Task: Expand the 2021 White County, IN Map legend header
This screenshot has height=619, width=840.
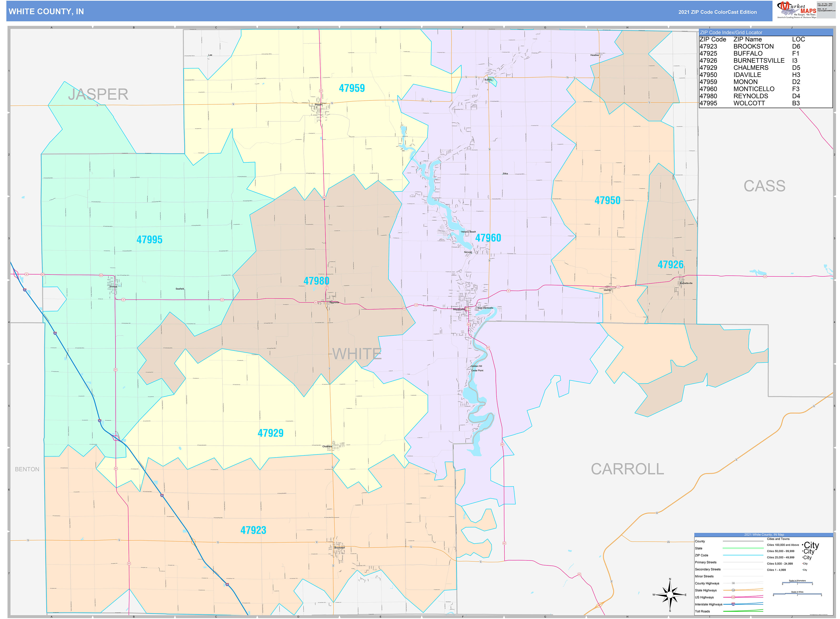Action: tap(764, 534)
